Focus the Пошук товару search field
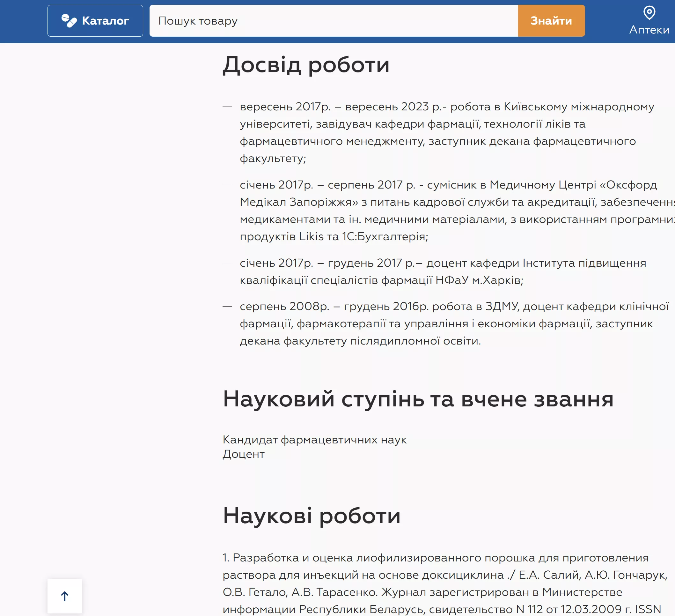 coord(334,21)
